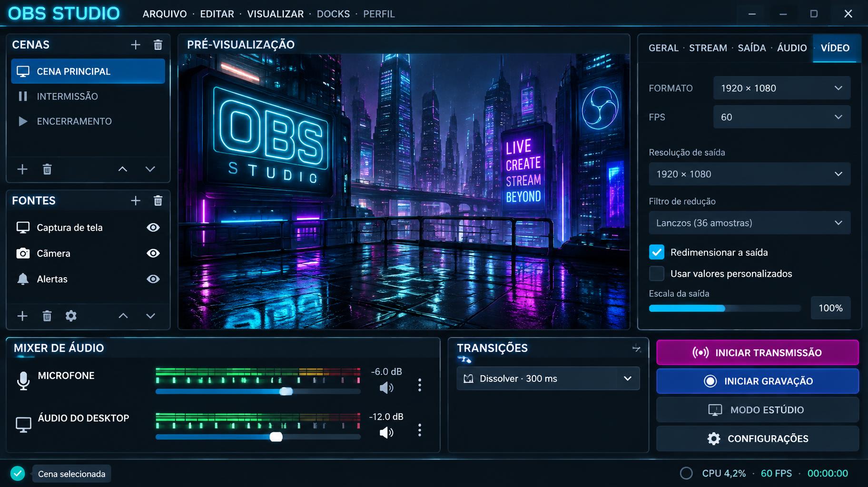Click the 60 FPS status text
The image size is (868, 487).
[776, 473]
